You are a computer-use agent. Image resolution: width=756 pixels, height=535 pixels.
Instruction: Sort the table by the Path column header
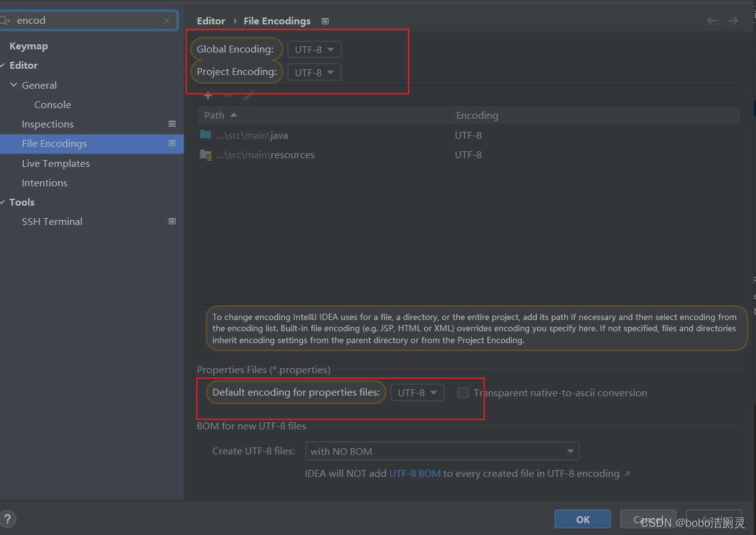coord(213,115)
